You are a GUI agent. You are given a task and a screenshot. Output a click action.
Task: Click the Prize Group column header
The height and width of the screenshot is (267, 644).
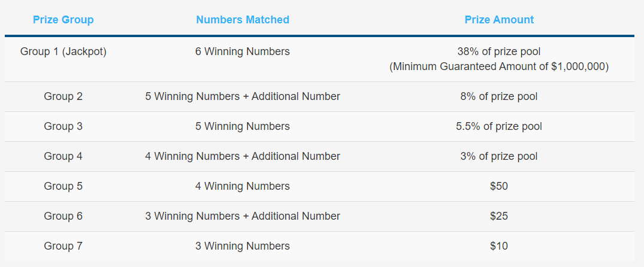point(63,20)
